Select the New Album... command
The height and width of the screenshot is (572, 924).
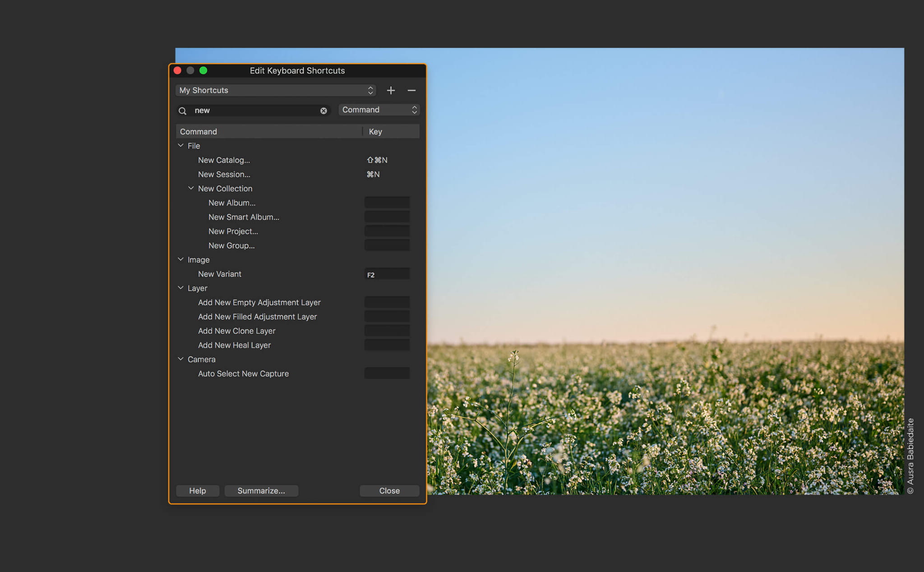(x=232, y=203)
